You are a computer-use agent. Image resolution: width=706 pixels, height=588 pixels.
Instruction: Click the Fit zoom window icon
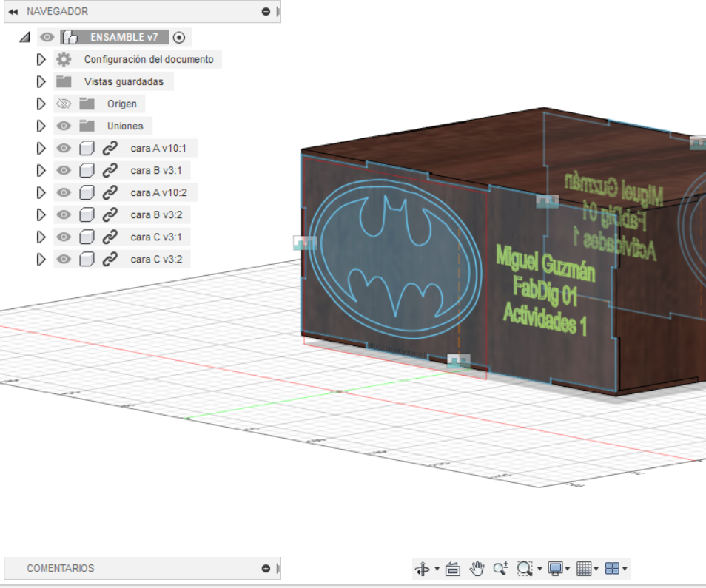[x=525, y=569]
